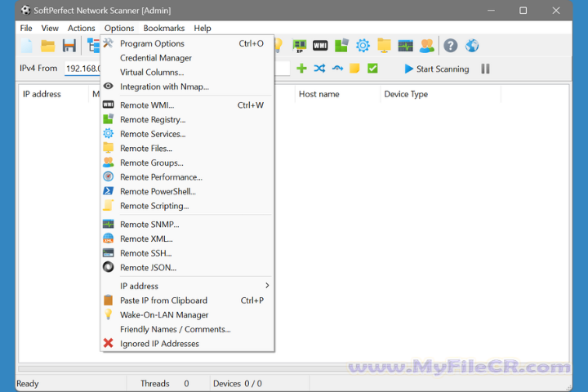Choose Friendly Names / Comments...

[187, 329]
